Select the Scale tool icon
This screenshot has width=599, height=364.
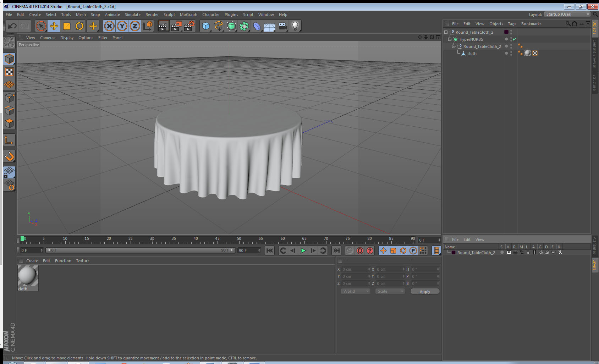point(67,26)
